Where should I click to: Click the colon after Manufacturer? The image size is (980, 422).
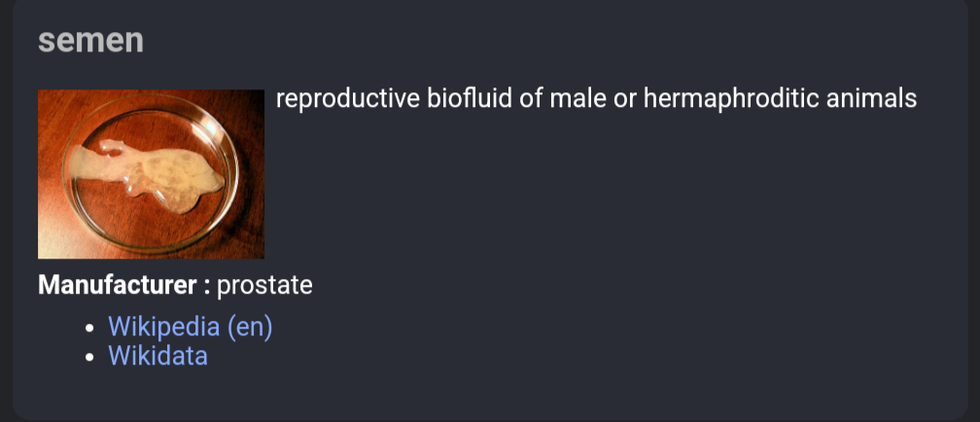pyautogui.click(x=207, y=286)
